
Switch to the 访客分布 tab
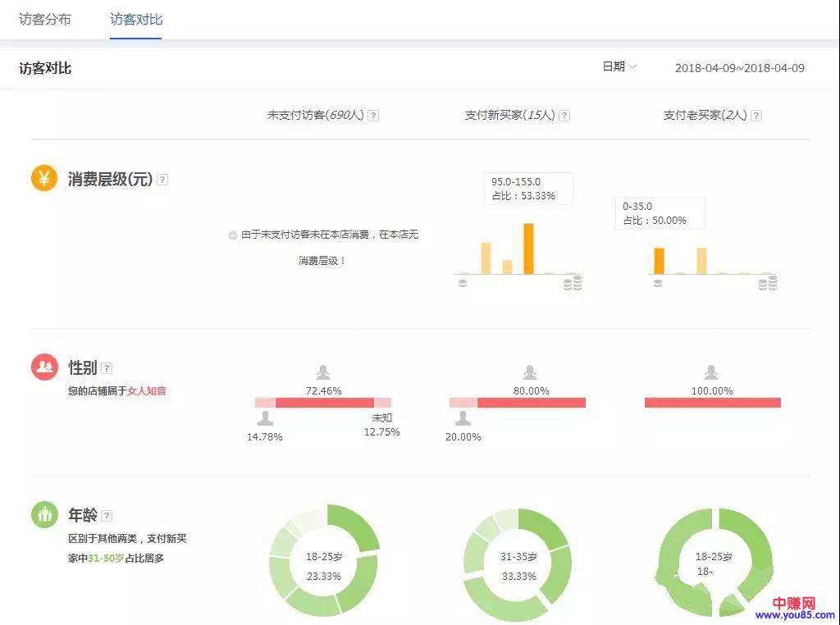[x=45, y=19]
